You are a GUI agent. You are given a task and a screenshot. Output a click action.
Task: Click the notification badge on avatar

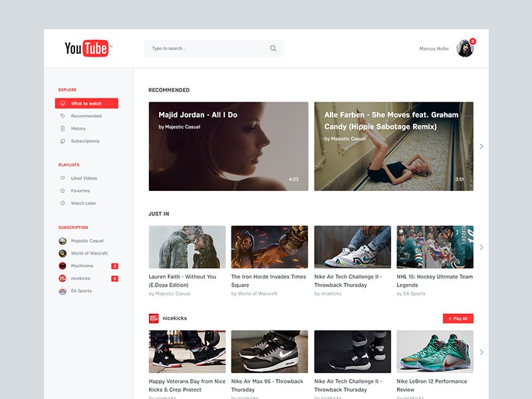[472, 41]
